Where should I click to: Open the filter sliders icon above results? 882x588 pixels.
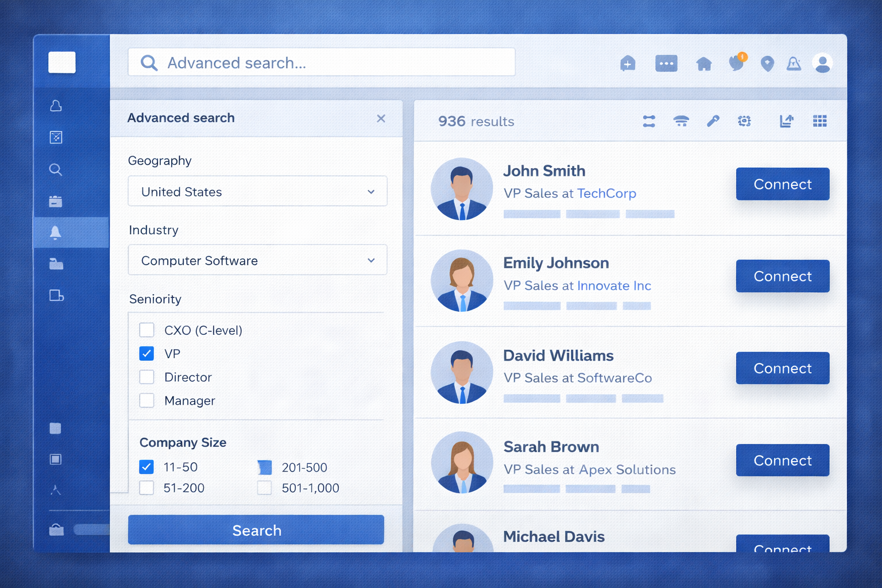pyautogui.click(x=649, y=121)
